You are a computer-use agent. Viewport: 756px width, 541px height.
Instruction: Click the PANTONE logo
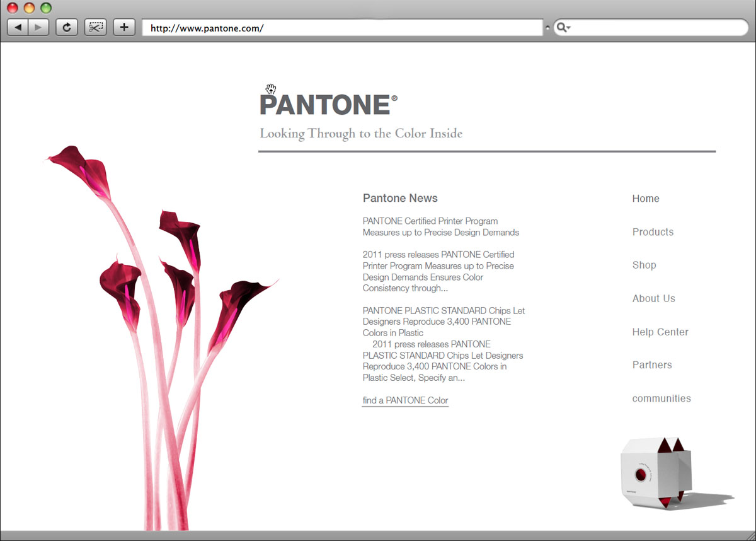(x=328, y=105)
